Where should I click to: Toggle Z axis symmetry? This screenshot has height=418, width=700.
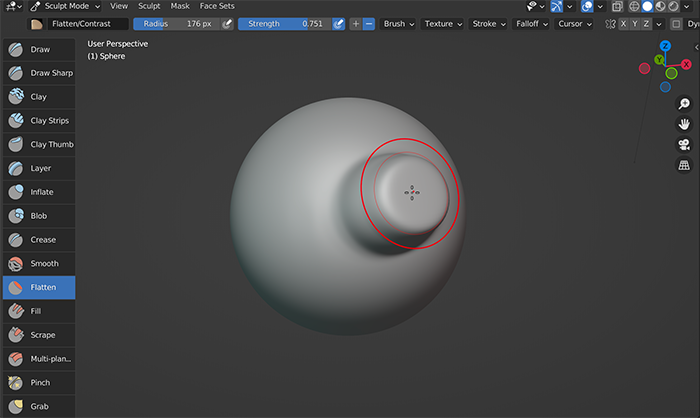click(646, 24)
